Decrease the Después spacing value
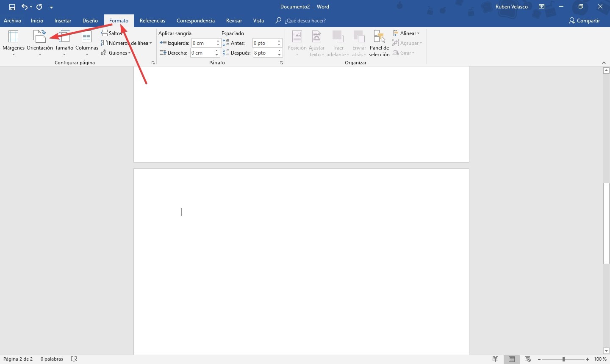610x364 pixels. click(279, 55)
